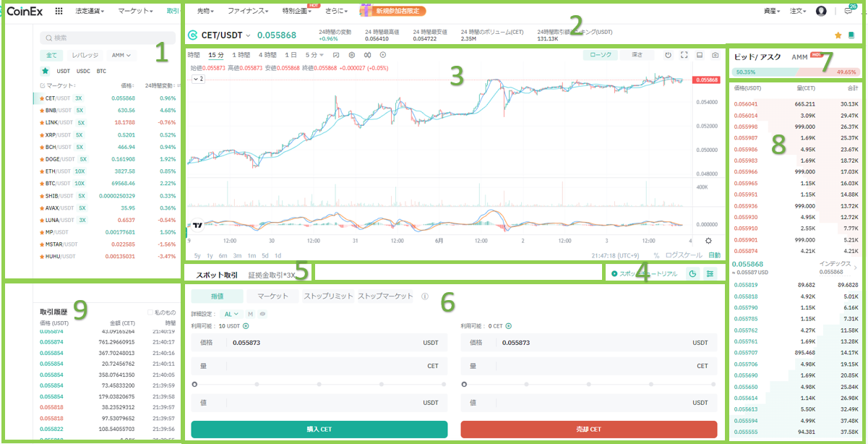Viewport: 868px width, 444px height.
Task: Switch chart to 深さ view
Action: (x=637, y=55)
